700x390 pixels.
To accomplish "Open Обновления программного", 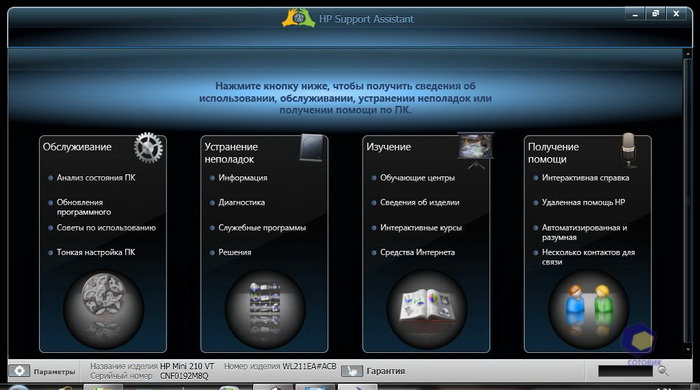I will click(84, 207).
